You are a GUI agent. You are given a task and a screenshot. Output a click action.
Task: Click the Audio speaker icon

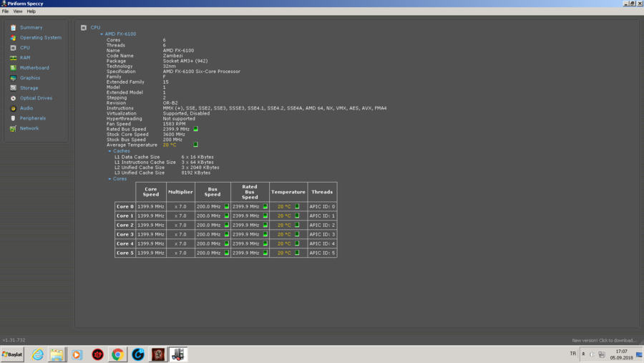tap(13, 108)
